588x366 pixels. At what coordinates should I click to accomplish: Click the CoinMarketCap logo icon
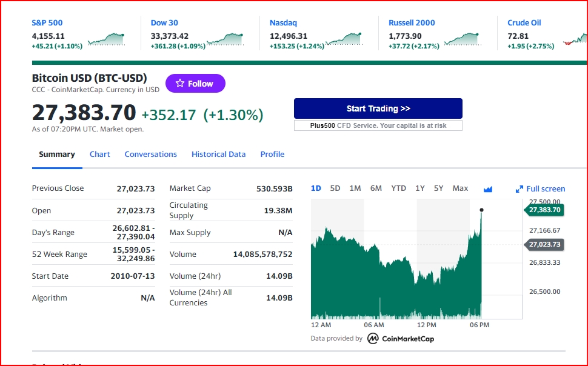pyautogui.click(x=373, y=339)
